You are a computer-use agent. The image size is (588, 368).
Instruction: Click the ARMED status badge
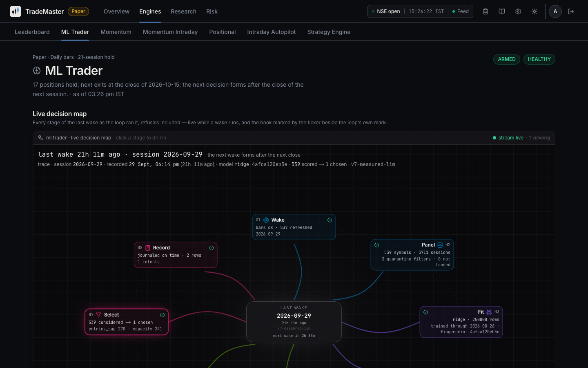[507, 59]
